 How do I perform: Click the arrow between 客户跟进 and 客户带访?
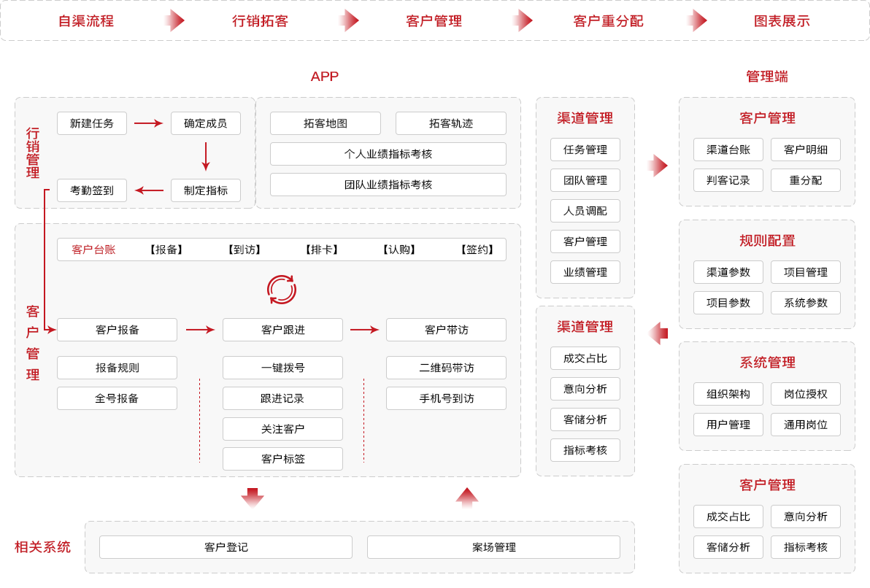[364, 330]
